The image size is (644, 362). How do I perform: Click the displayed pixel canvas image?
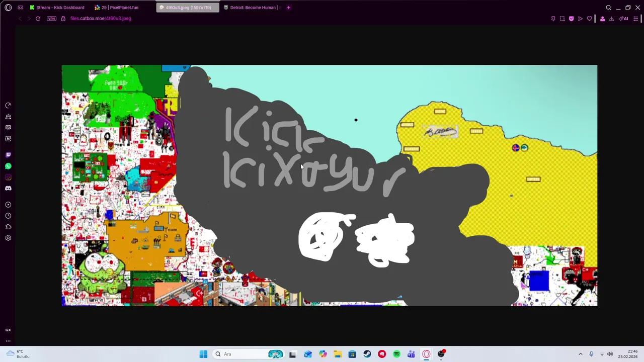(x=330, y=186)
